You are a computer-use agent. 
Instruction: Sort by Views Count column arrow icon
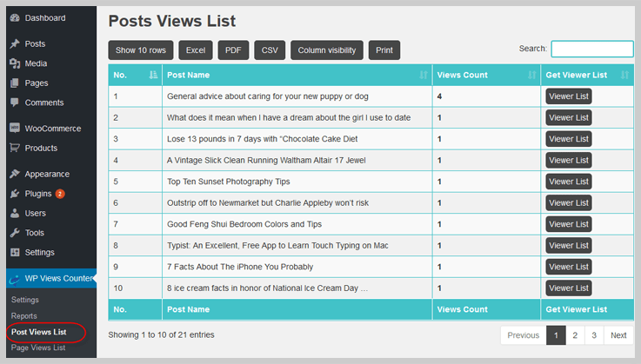click(532, 75)
